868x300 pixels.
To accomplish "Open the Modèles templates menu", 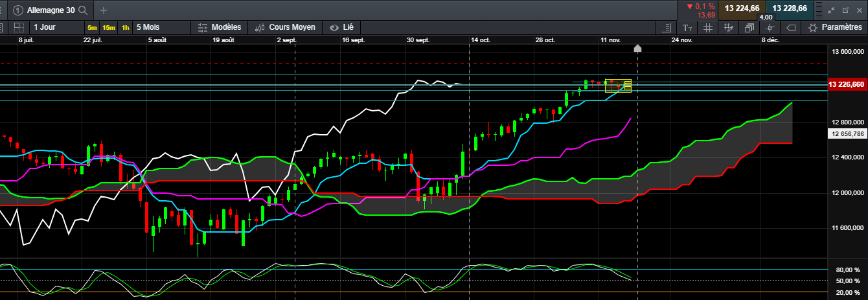I will (x=219, y=27).
